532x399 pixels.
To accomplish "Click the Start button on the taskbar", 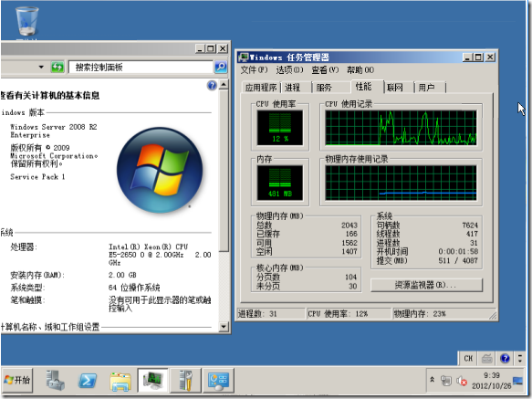I will [x=17, y=380].
